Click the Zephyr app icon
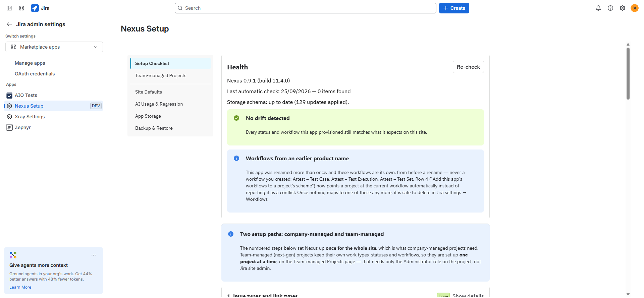The height and width of the screenshot is (298, 644). 9,127
